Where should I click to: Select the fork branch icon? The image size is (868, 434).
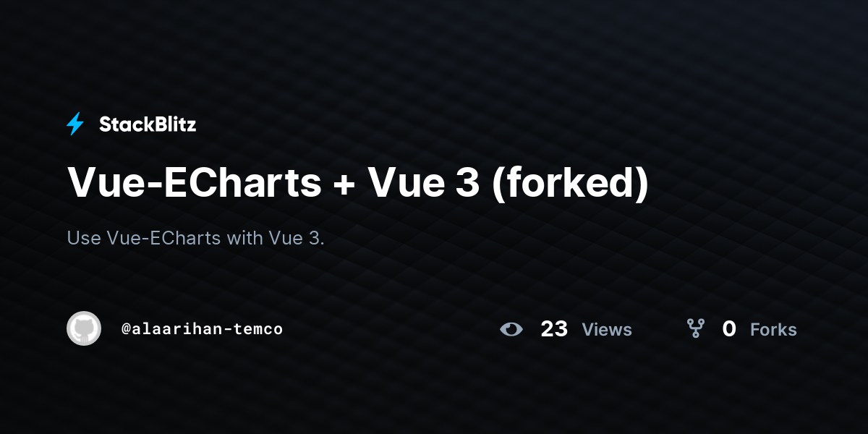coord(696,329)
